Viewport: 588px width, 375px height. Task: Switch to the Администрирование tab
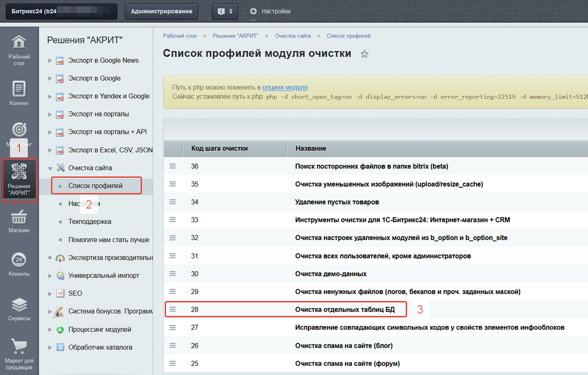click(161, 11)
